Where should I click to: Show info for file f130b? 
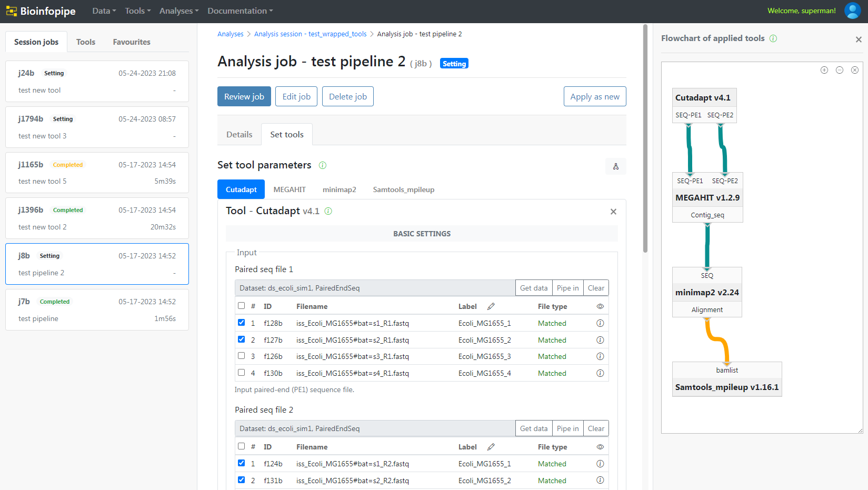pyautogui.click(x=600, y=373)
